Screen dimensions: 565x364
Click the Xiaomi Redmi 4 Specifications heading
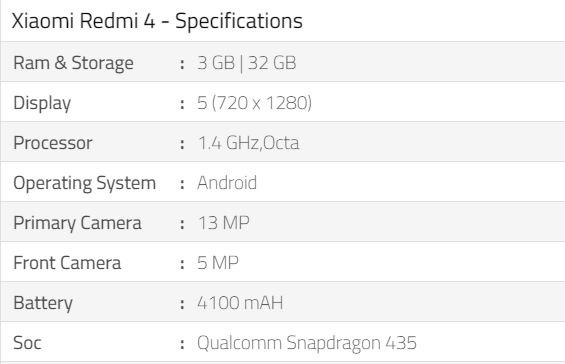(157, 21)
